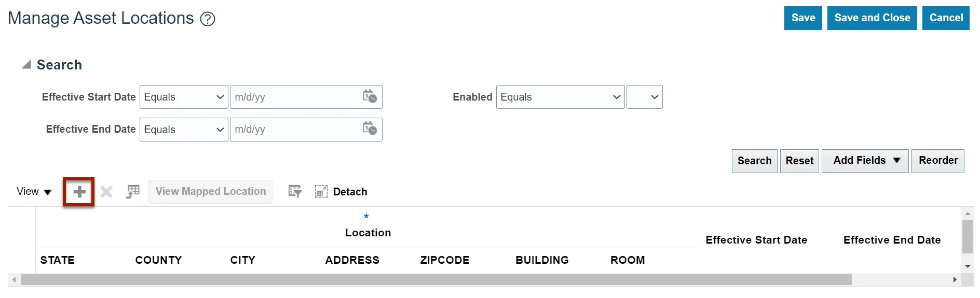Click the Save and Close button

tap(872, 18)
